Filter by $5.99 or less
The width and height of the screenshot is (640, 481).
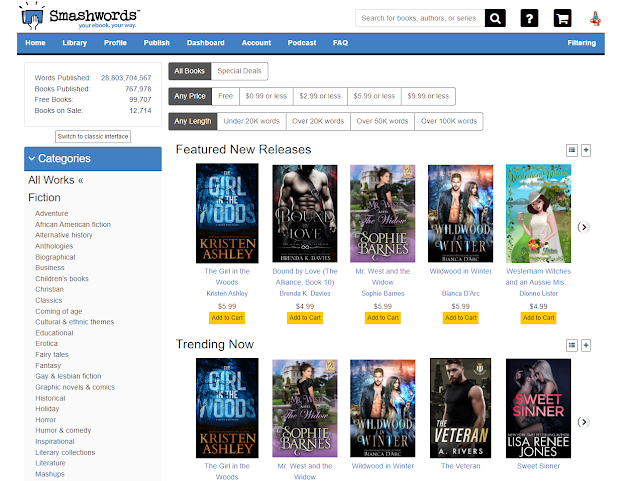click(x=374, y=96)
